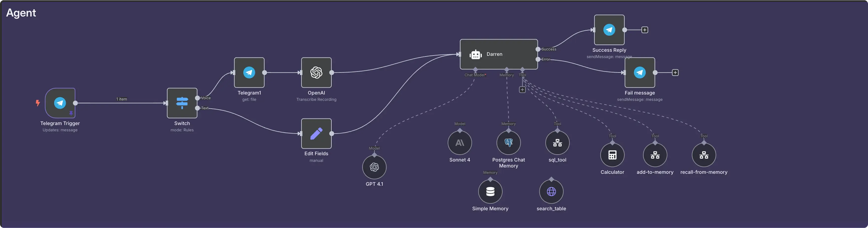The image size is (868, 228).
Task: Select the GPT 4.1 model node
Action: [x=374, y=167]
